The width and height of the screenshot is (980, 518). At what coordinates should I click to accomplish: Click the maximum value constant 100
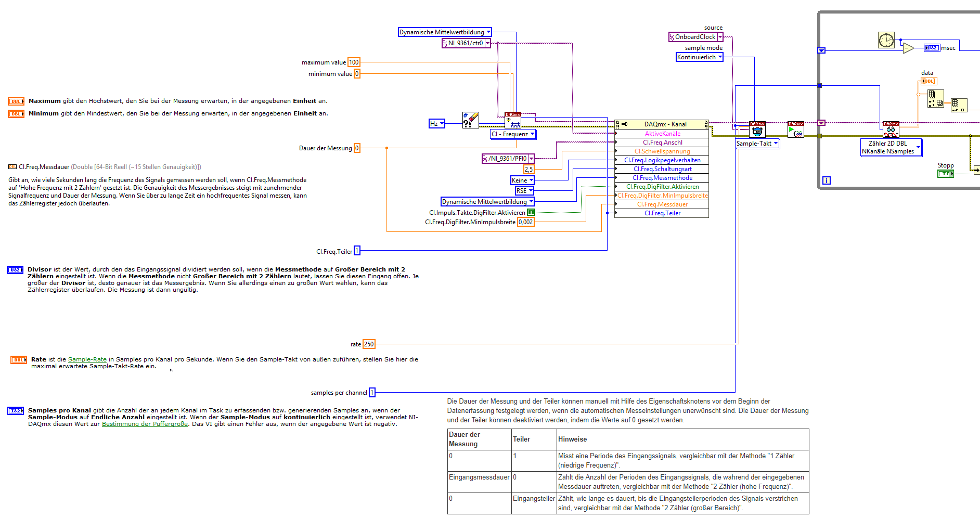(x=354, y=62)
